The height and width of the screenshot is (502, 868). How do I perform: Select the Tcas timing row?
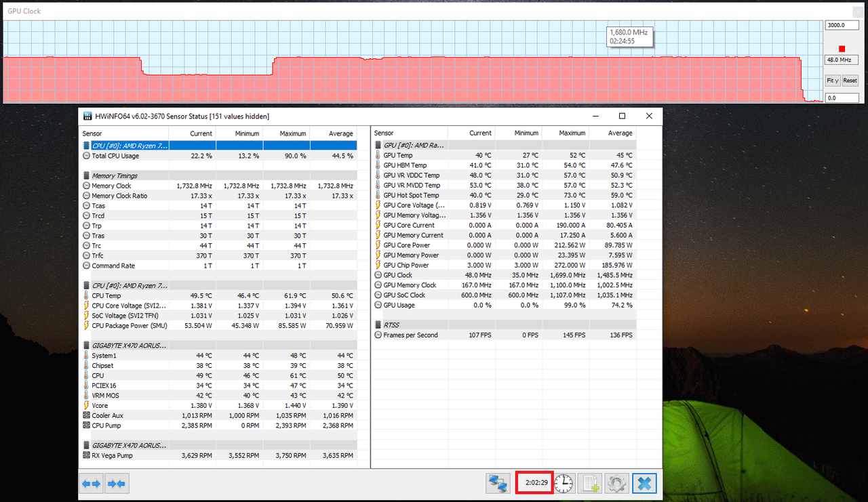click(x=218, y=205)
